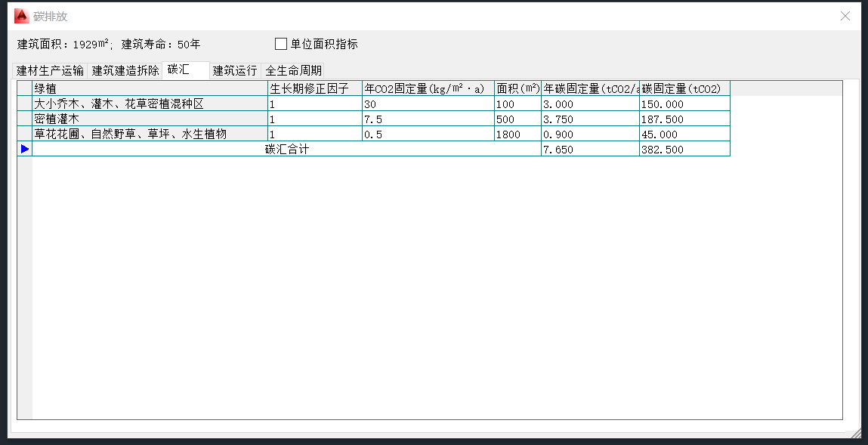Select the 绿植 column header
868x445 pixels.
[x=150, y=89]
